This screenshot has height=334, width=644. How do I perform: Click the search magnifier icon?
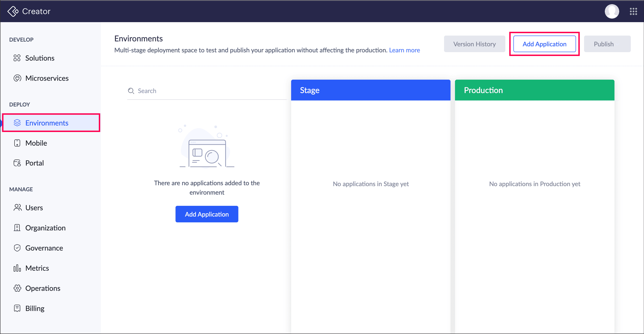tap(131, 91)
